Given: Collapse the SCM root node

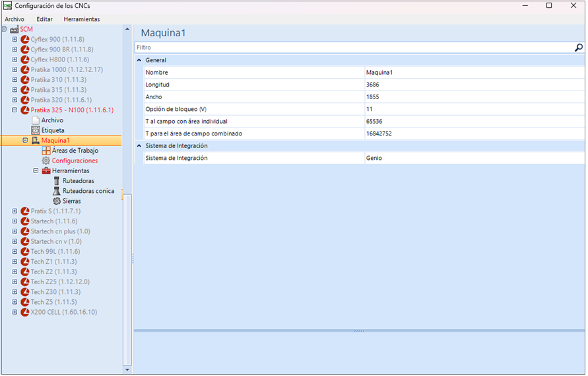Looking at the screenshot, I should coord(4,29).
